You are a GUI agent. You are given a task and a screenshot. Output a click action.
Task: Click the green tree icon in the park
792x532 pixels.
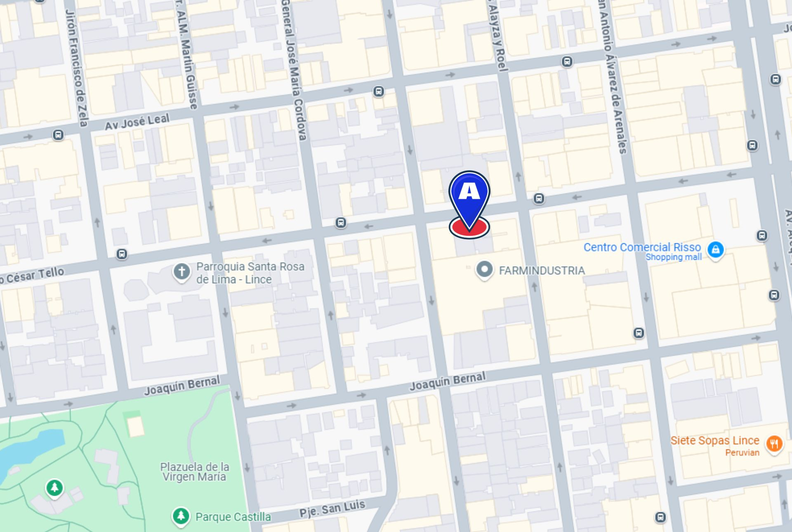(54, 488)
